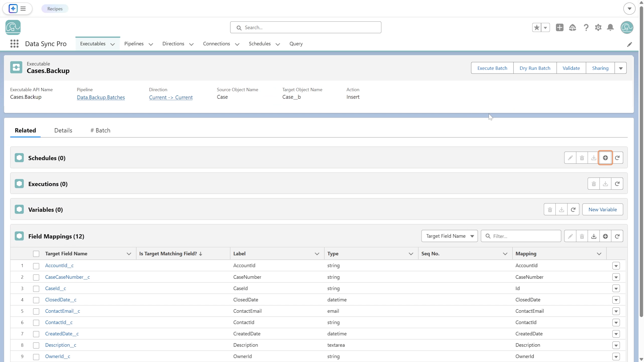
Task: Check the AccountId__c row checkbox
Action: pos(36,266)
